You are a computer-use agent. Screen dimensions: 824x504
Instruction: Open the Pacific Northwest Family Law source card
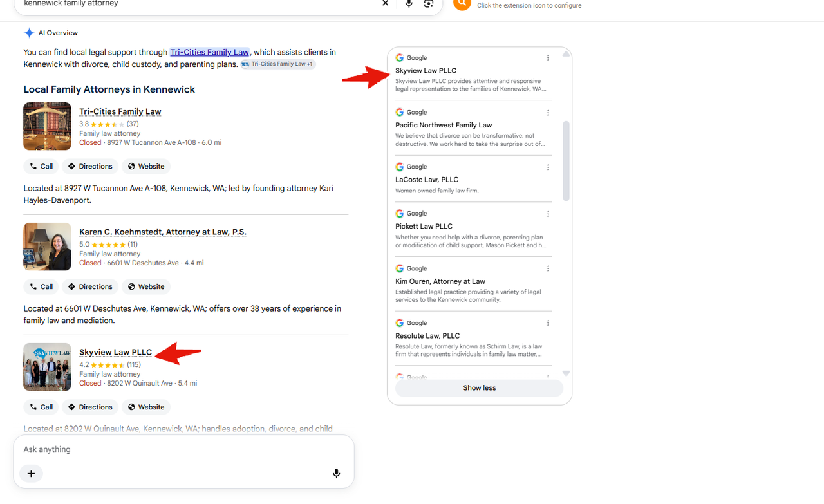tap(473, 127)
